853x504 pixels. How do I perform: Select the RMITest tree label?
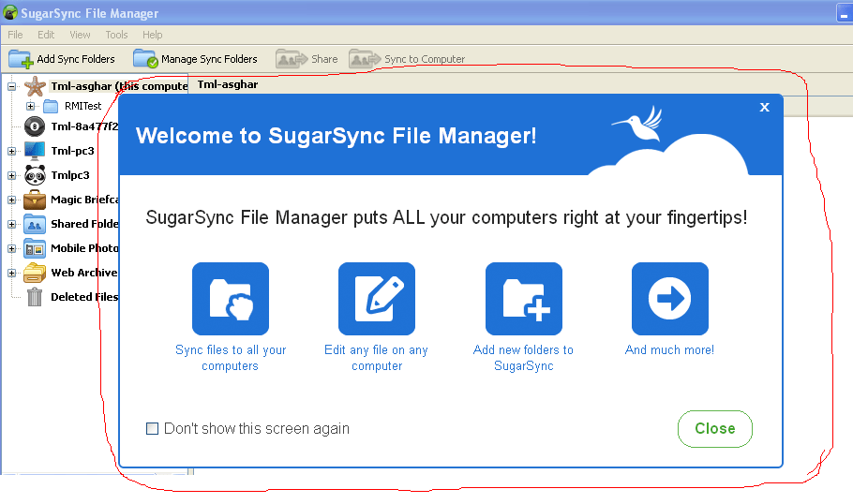pos(83,106)
